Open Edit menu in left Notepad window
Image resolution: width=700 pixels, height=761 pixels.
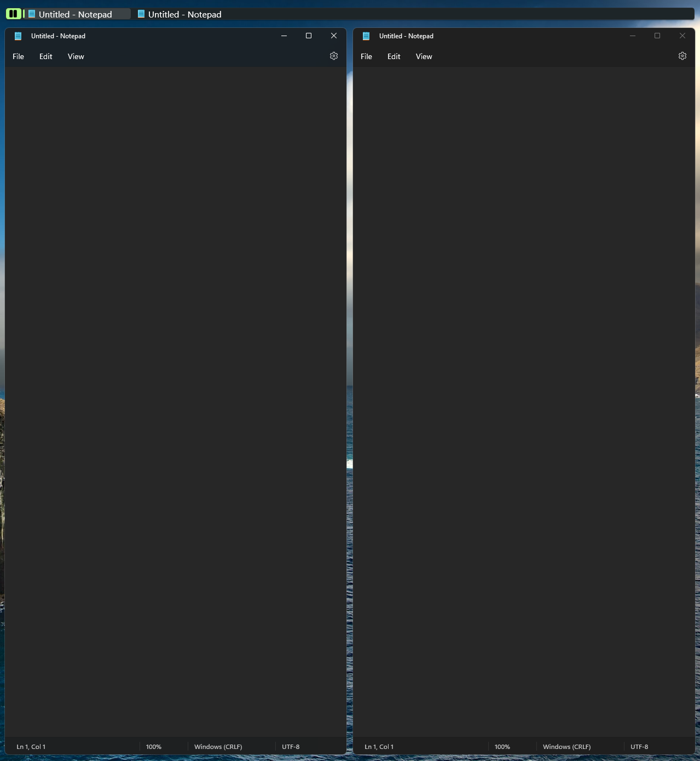(46, 56)
